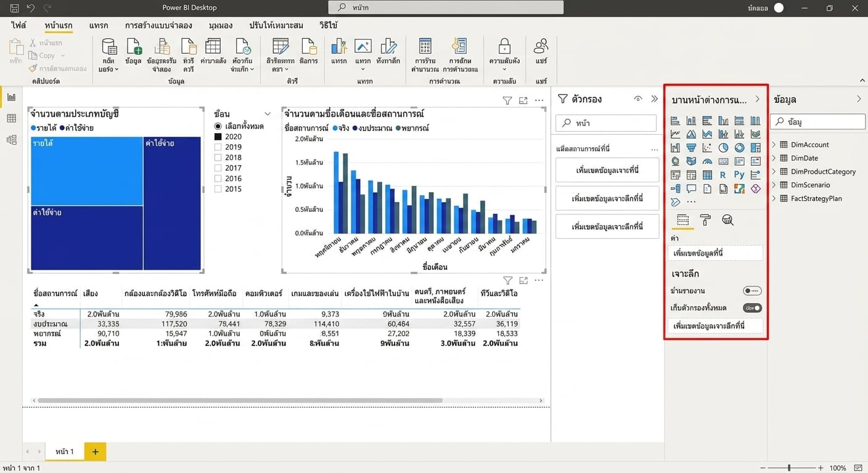Collapse the visualizations pane chevron
868x473 pixels.
point(758,99)
